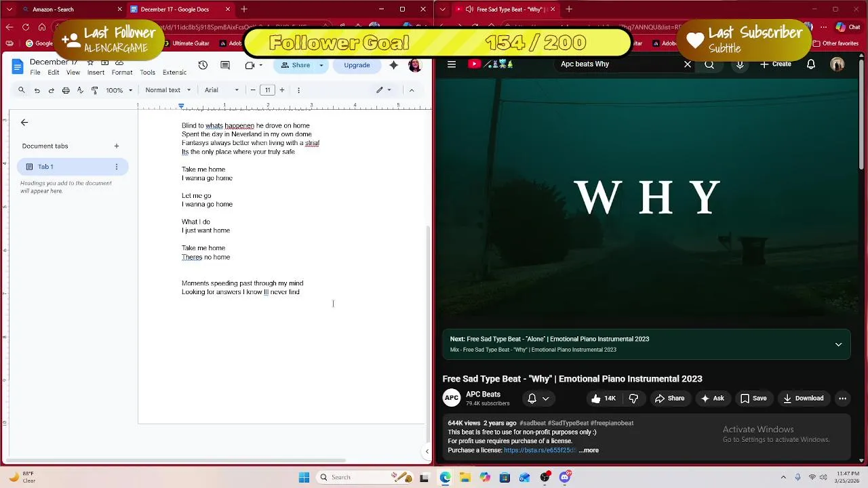Open Google Docs home via blue document icon
The height and width of the screenshot is (488, 868).
pyautogui.click(x=17, y=66)
